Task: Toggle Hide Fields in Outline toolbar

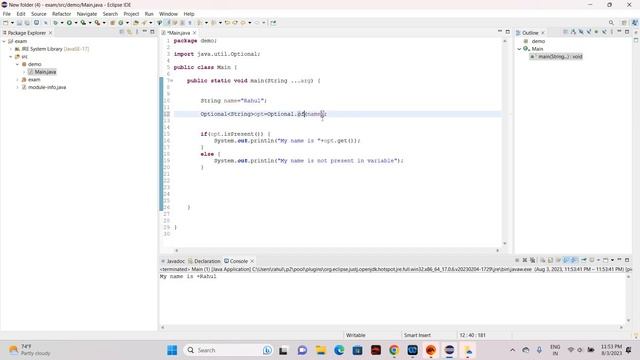Action: pyautogui.click(x=581, y=32)
